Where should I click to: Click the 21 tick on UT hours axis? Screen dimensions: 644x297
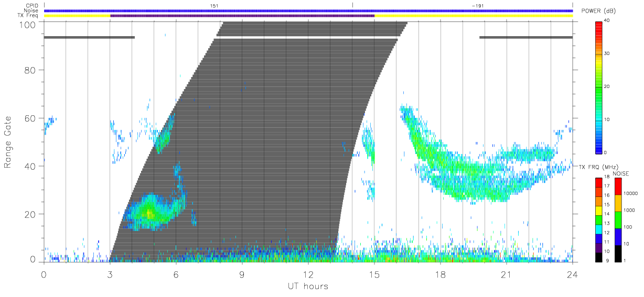(x=507, y=274)
